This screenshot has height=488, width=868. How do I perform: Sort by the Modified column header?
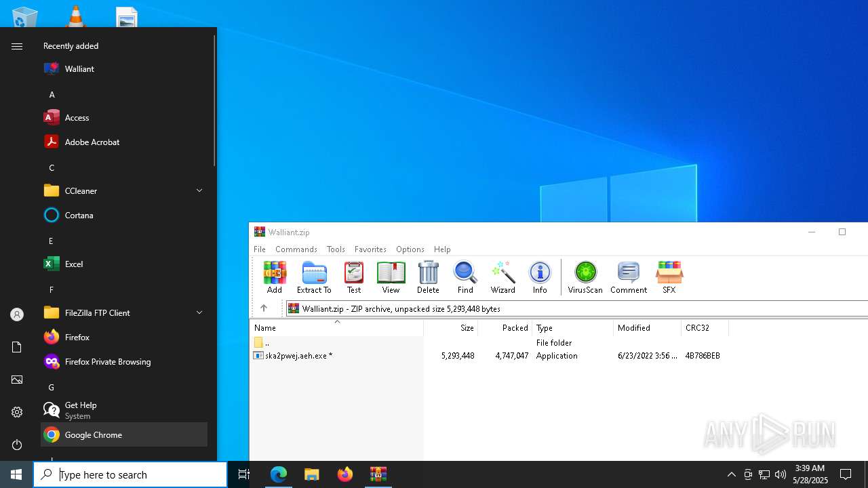coord(648,328)
